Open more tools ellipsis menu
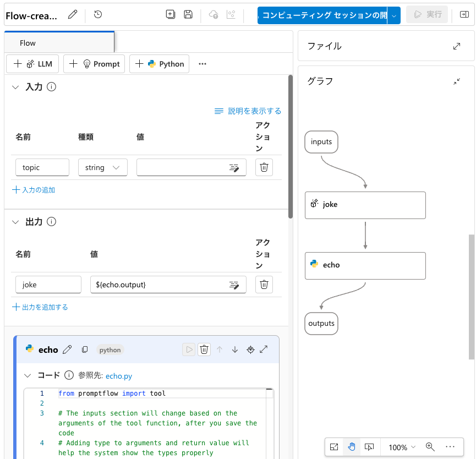Image resolution: width=476 pixels, height=459 pixels. point(203,64)
